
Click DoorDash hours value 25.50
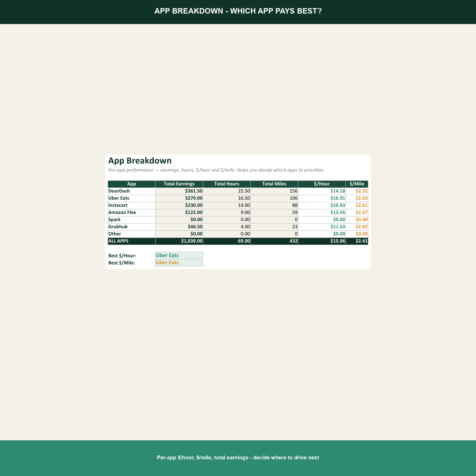coord(227,191)
